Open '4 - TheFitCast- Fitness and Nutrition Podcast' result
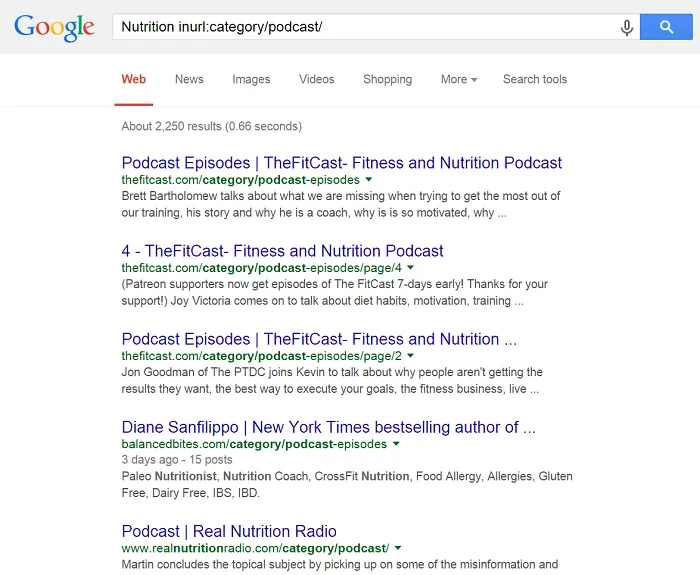 pyautogui.click(x=282, y=251)
